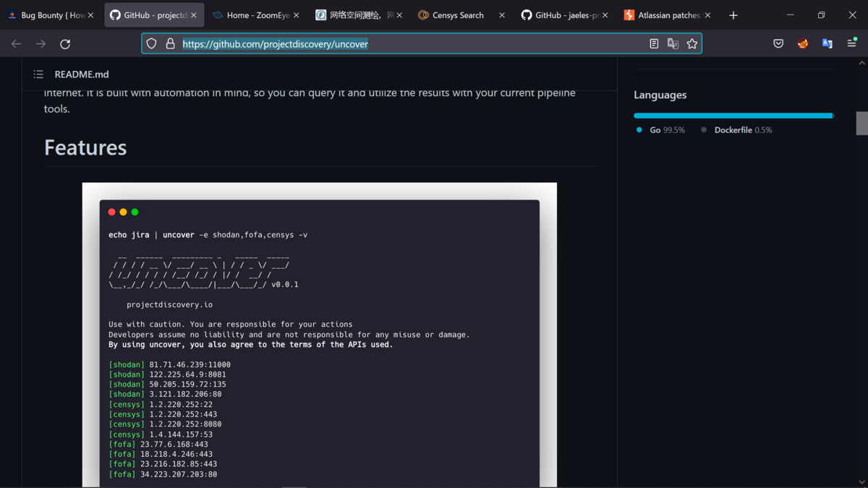868x488 pixels.
Task: Close the GitHub projectdiscovery tab
Action: click(193, 15)
